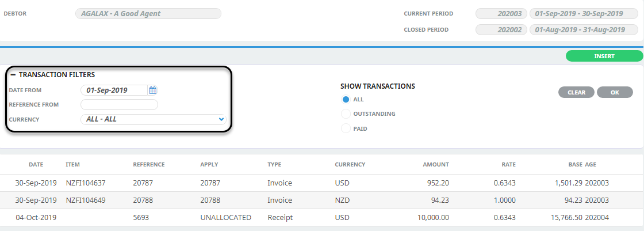Confirm filters with the OK button
The image size is (644, 231).
coord(615,92)
